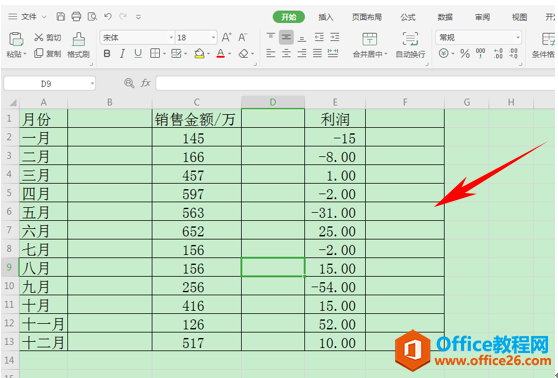
Task: Expand quick access toolbar customize arrow
Action: [x=138, y=17]
